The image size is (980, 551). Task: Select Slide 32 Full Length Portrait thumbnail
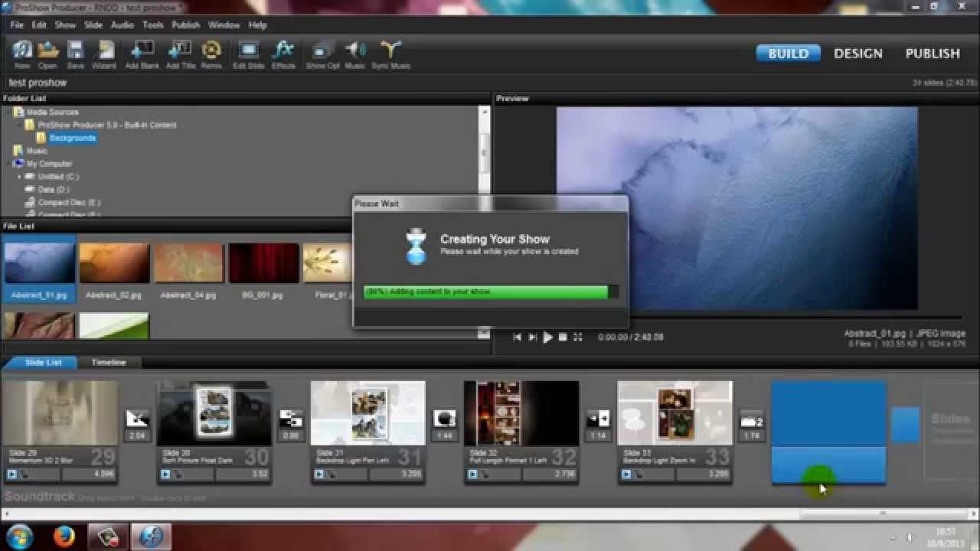click(521, 413)
